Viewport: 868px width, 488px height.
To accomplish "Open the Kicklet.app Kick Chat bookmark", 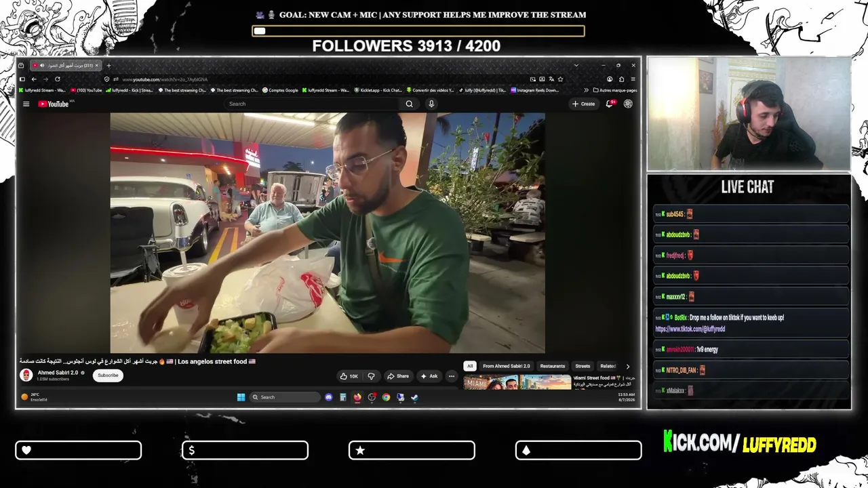I will coord(378,90).
